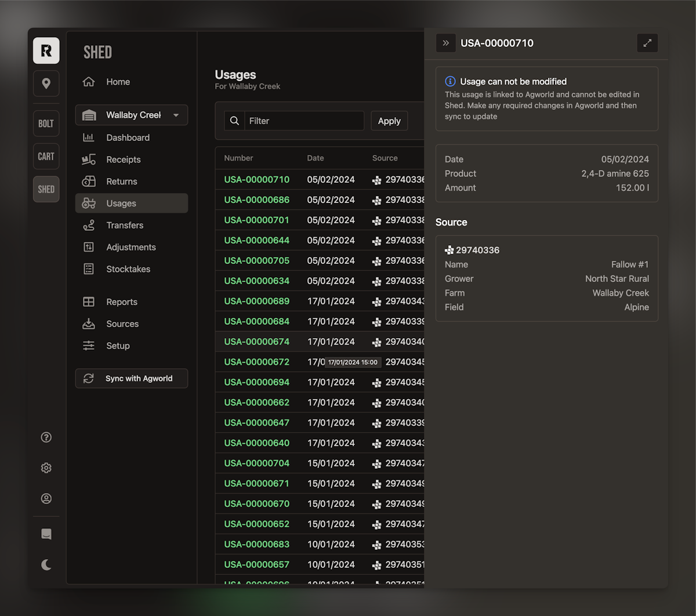Open the Stocktakes menu item
Viewport: 696px width, 616px height.
point(128,269)
